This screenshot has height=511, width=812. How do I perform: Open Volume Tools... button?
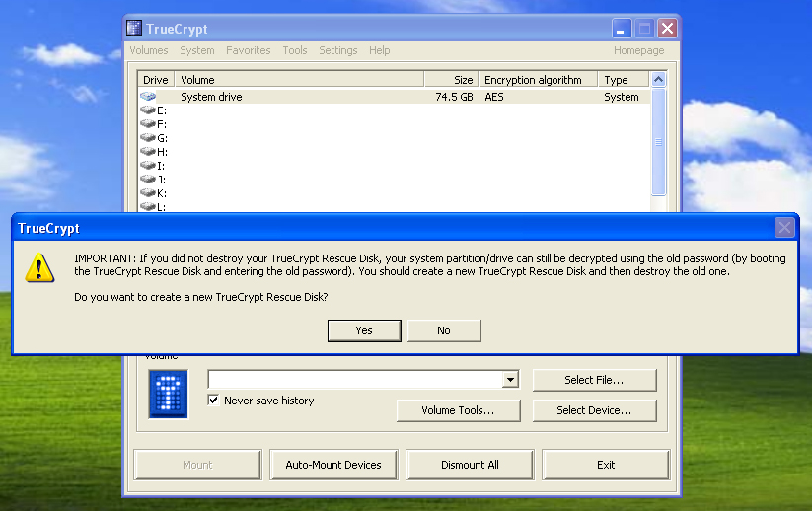pos(459,410)
